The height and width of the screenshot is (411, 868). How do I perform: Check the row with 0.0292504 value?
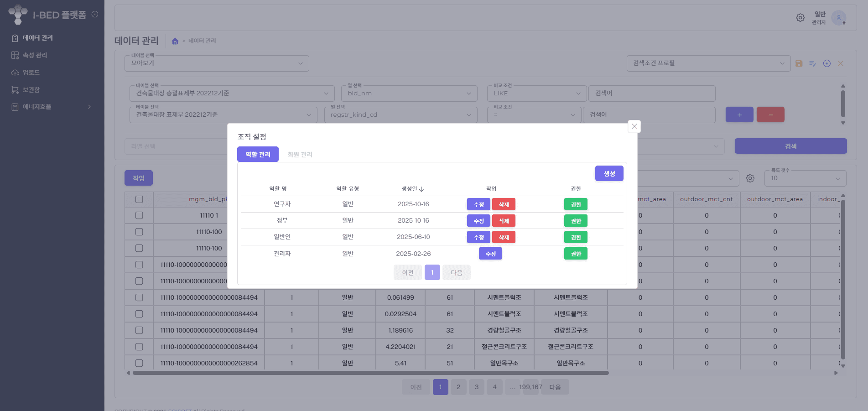pos(139,314)
